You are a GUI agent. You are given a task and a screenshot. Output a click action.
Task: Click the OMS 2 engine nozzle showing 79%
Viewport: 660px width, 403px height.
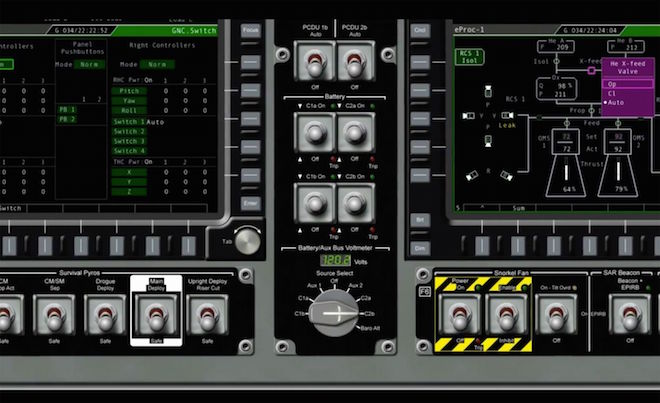(618, 175)
